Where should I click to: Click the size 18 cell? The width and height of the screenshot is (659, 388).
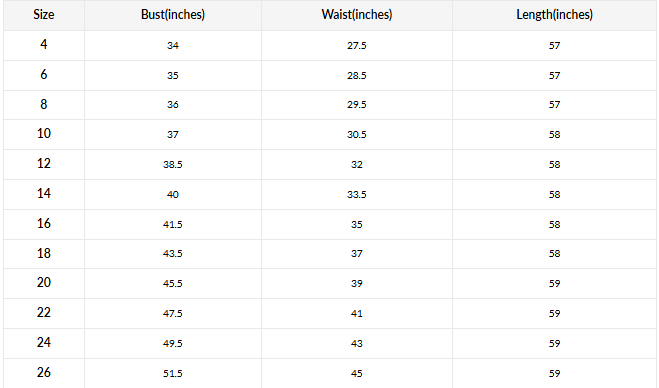44,253
